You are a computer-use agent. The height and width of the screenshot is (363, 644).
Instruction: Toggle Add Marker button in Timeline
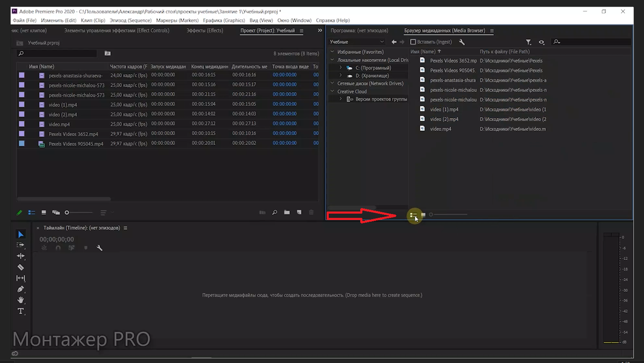click(85, 248)
